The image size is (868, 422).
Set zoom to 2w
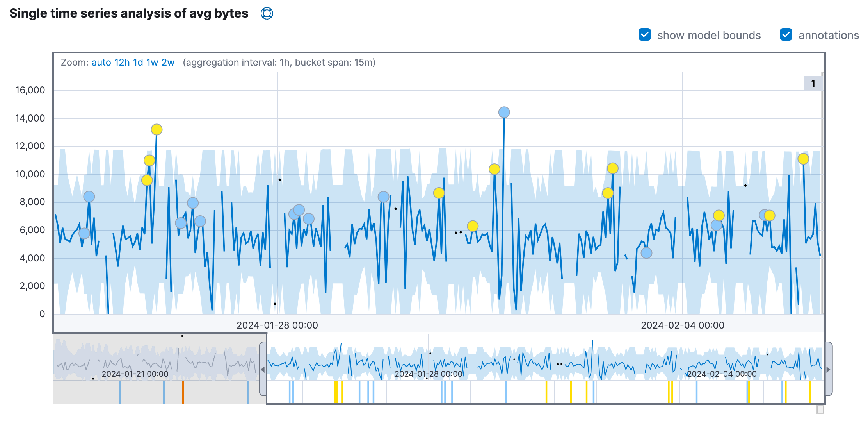pyautogui.click(x=168, y=63)
